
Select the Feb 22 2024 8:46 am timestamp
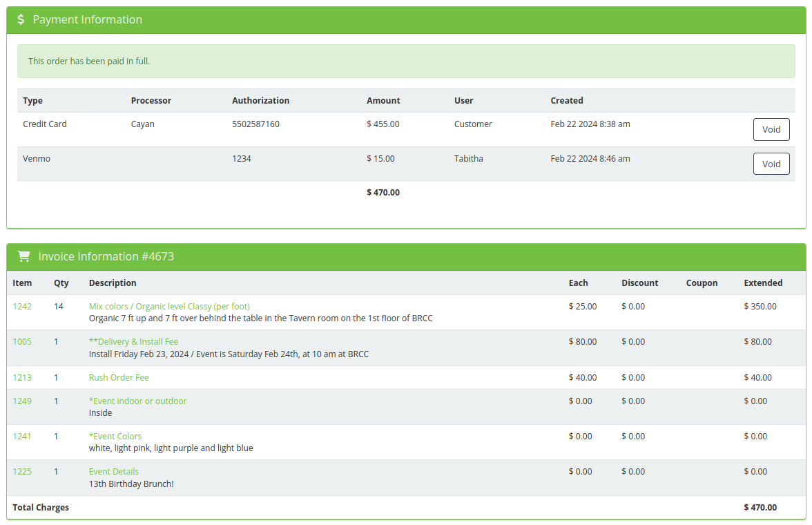coord(590,159)
